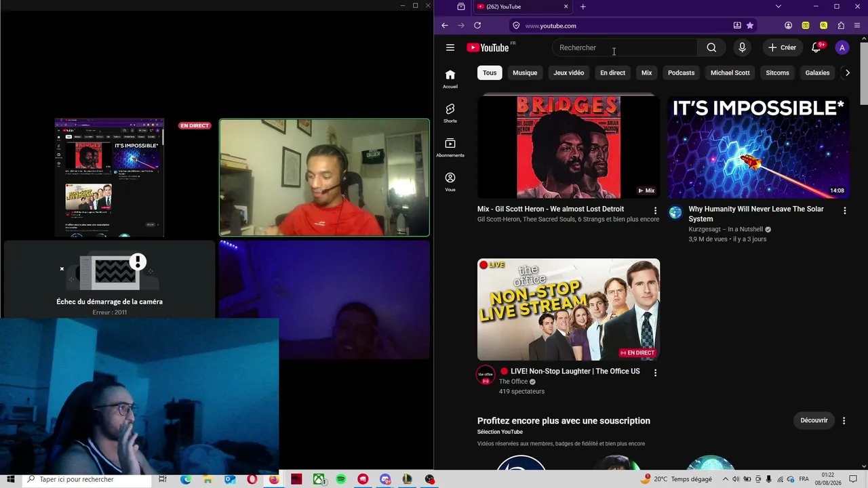Go to Accueil in the sidebar
The image size is (868, 488).
(450, 79)
